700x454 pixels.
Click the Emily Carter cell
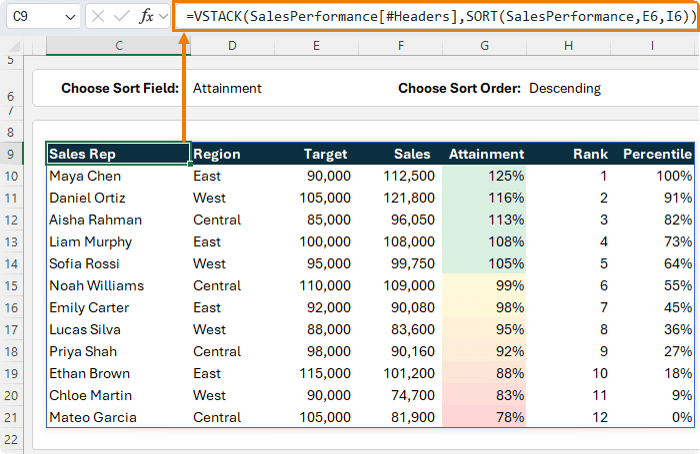pos(118,307)
